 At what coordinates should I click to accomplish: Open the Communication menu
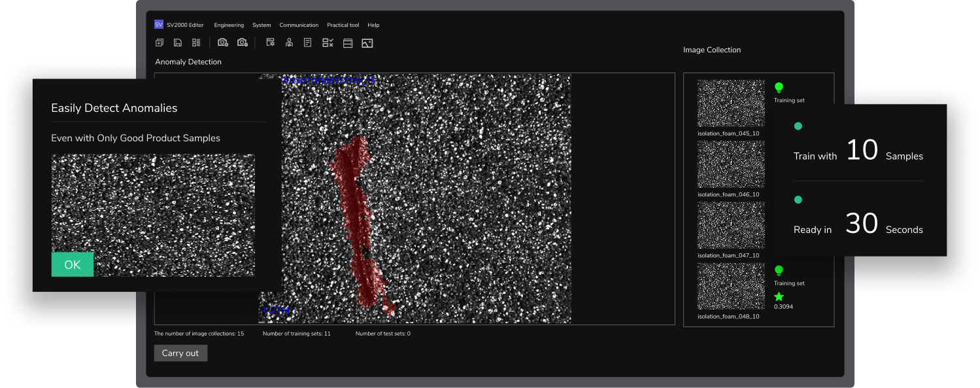299,26
